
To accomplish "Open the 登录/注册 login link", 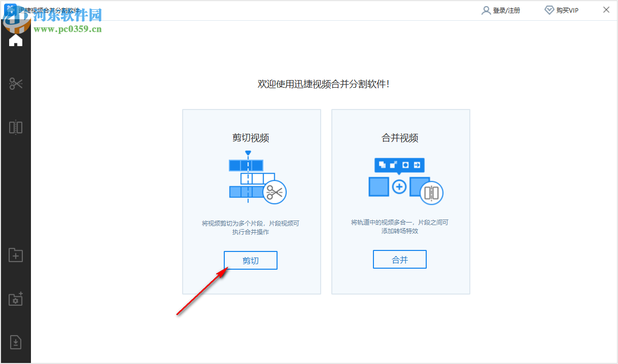I will tap(505, 10).
